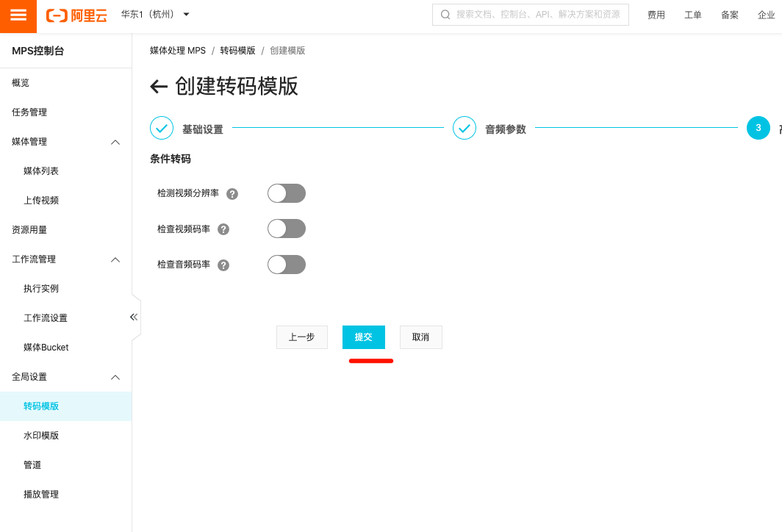
Task: Click help icon next to 检测视频分辨率
Action: pyautogui.click(x=232, y=194)
